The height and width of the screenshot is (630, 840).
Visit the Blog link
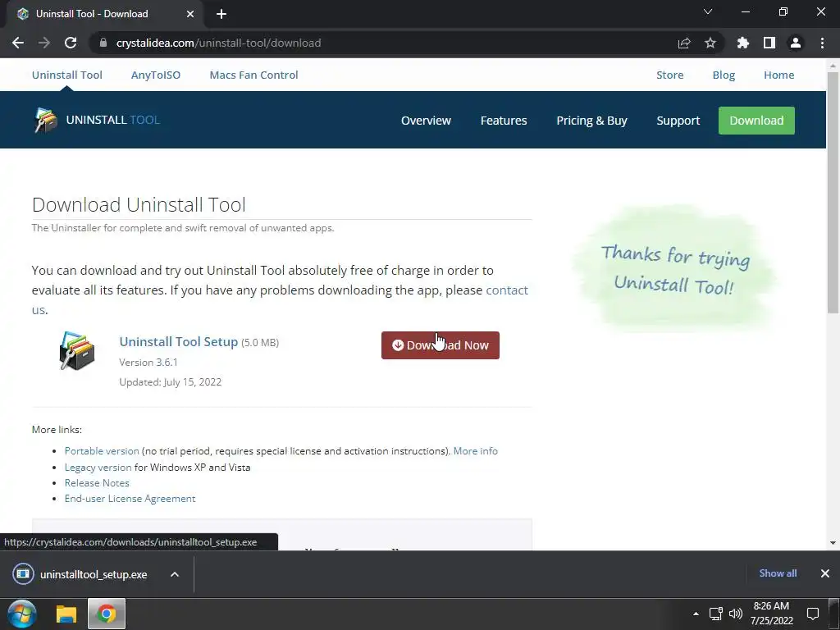click(724, 75)
